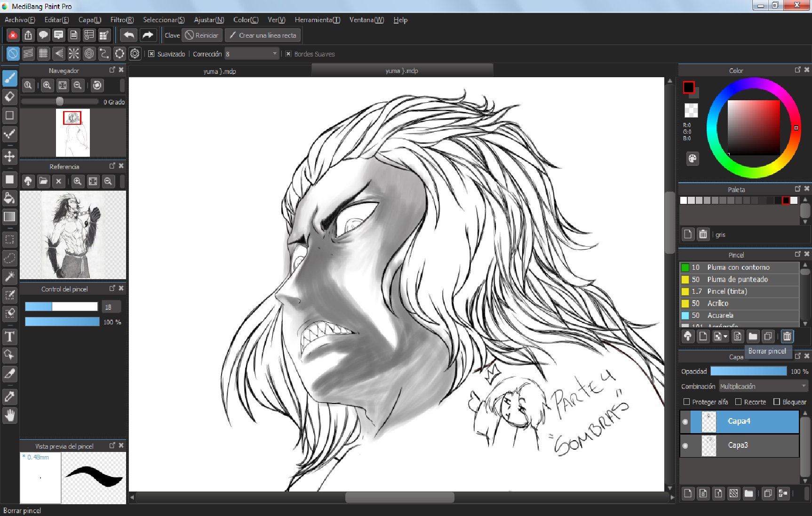
Task: Select the Magic Wand tool
Action: (9, 276)
